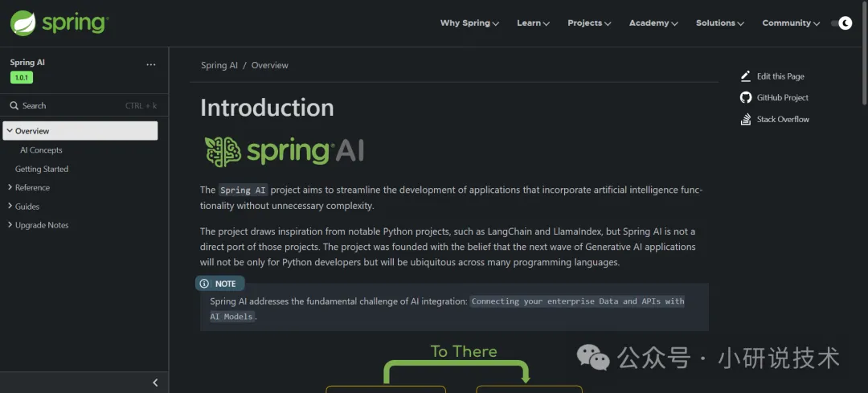868x393 pixels.
Task: Open the Stack Overflow link
Action: tap(783, 119)
